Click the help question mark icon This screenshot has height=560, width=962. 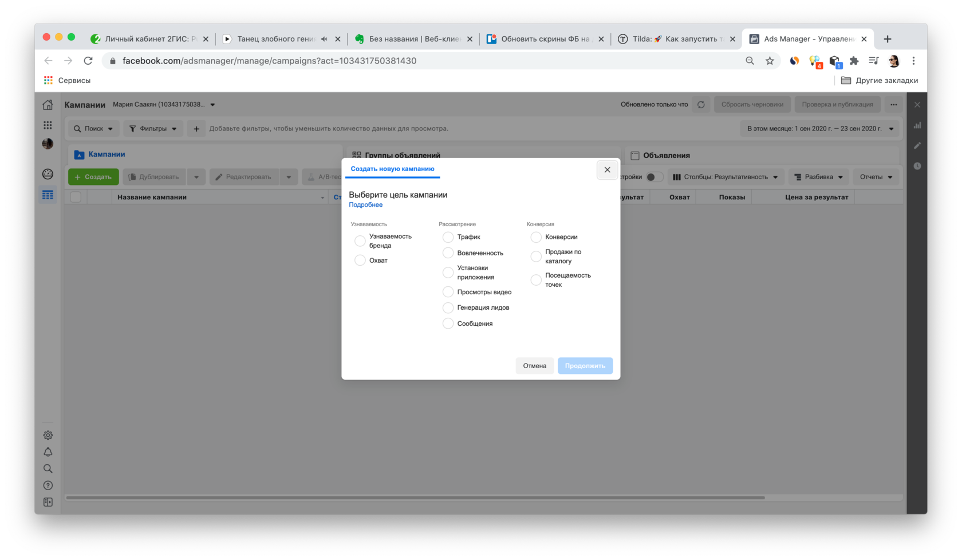(48, 485)
